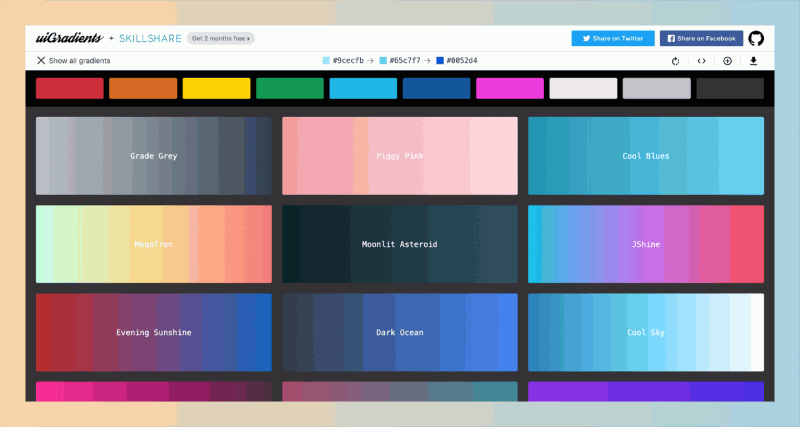
Task: Click the Twitter bird icon
Action: click(587, 38)
